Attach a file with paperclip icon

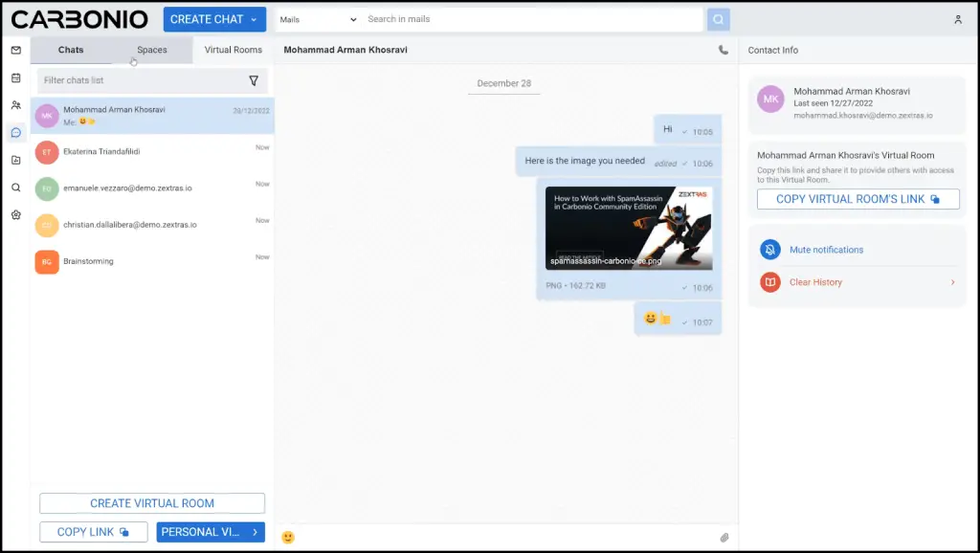pyautogui.click(x=724, y=538)
